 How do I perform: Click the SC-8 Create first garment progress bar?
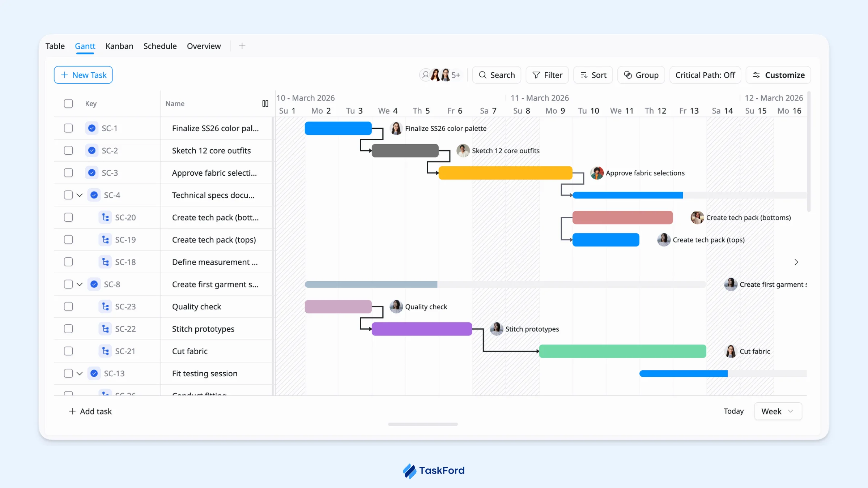coord(505,284)
